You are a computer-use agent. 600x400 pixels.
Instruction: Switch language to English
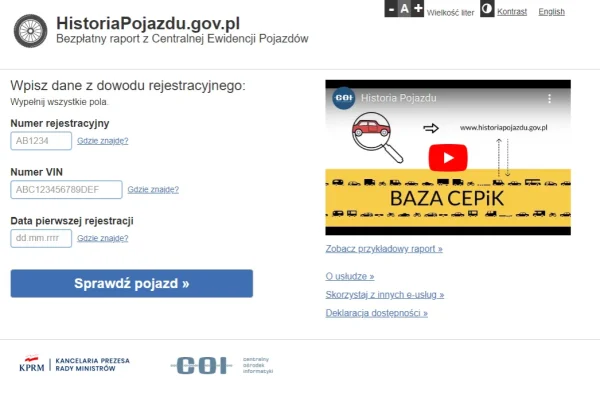tap(551, 12)
